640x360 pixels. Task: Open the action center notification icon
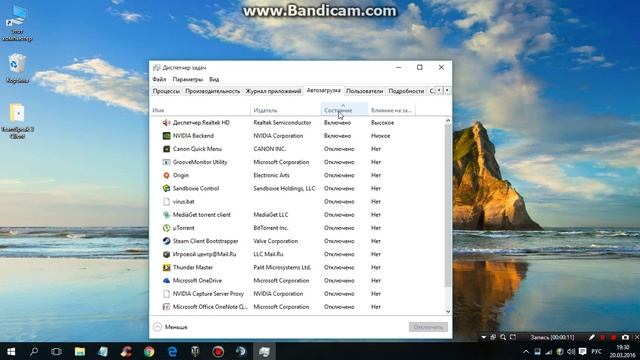[582, 351]
